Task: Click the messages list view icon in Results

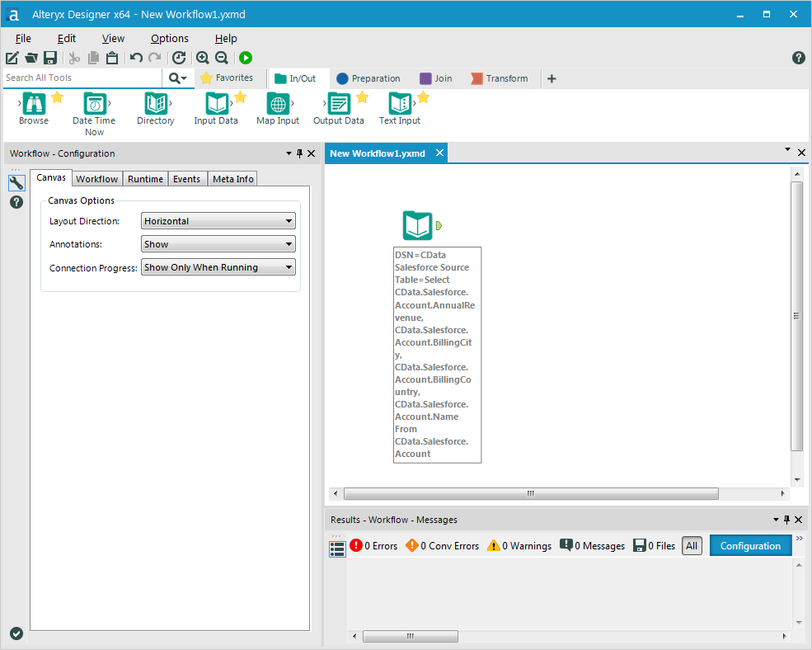Action: (337, 549)
